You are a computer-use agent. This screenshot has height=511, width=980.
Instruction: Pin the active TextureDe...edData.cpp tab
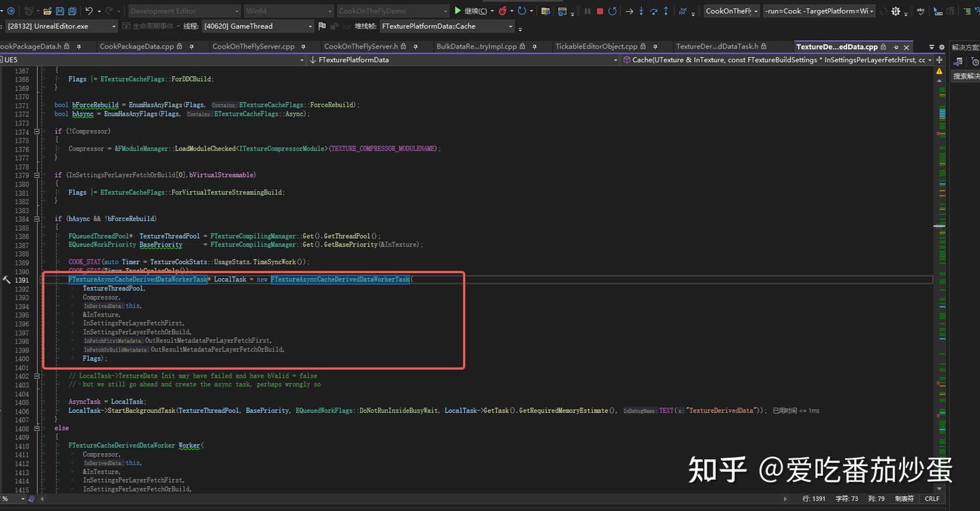point(896,46)
